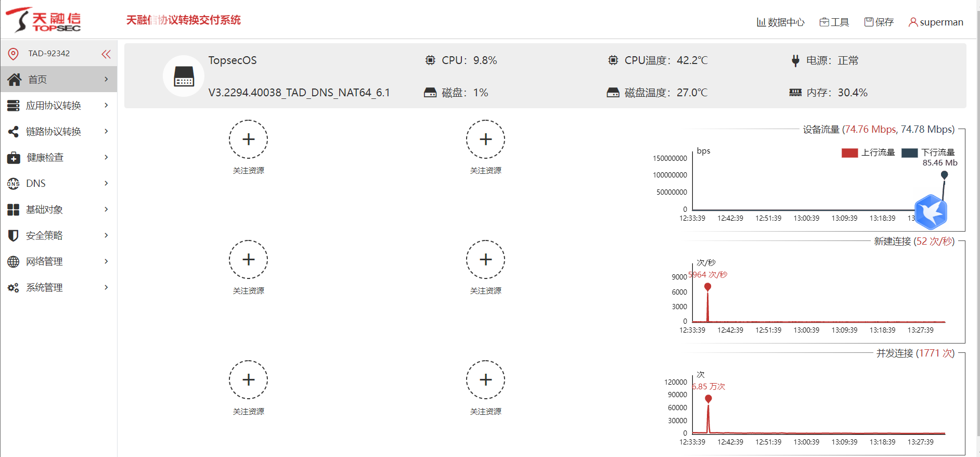Click the 保存 save icon
The width and height of the screenshot is (980, 457).
click(869, 22)
